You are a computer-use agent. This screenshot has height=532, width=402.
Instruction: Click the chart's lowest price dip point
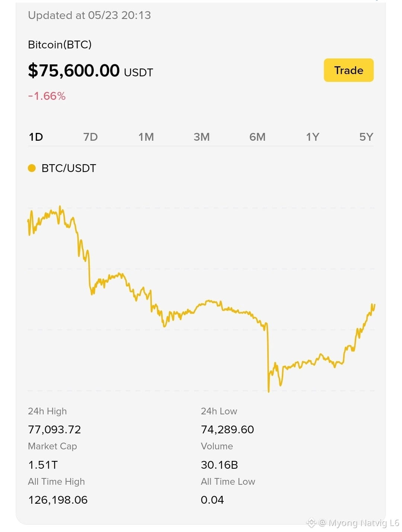tap(268, 391)
